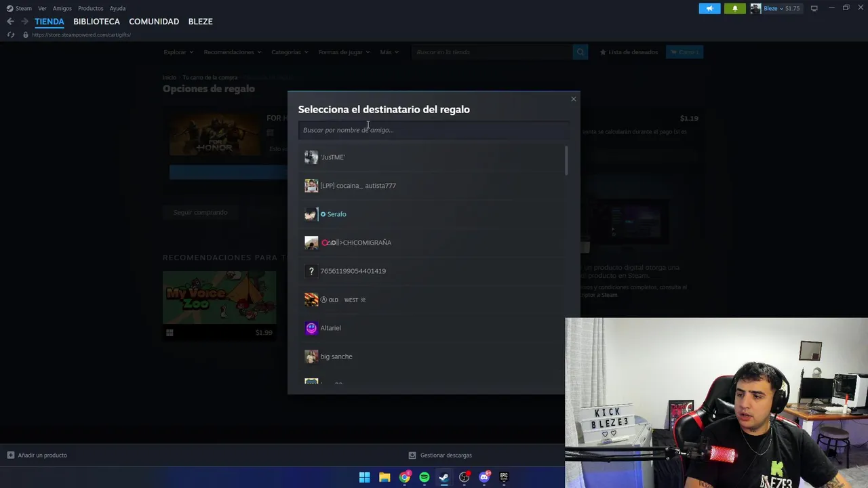Open Epic Games Launcher from taskbar
This screenshot has height=488, width=868.
tap(504, 477)
